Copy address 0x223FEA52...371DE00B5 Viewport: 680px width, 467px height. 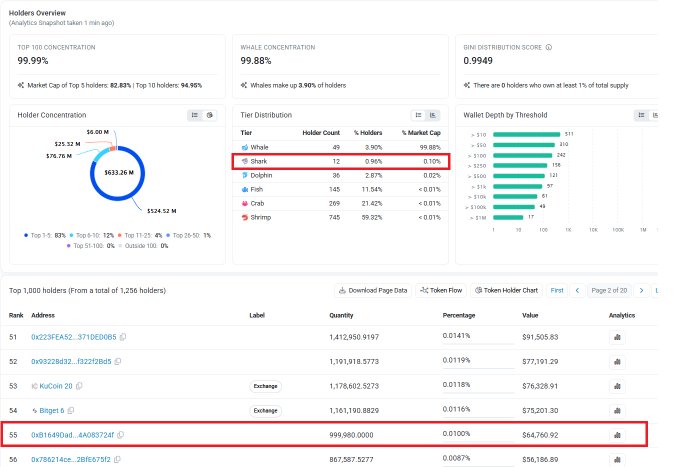123,337
